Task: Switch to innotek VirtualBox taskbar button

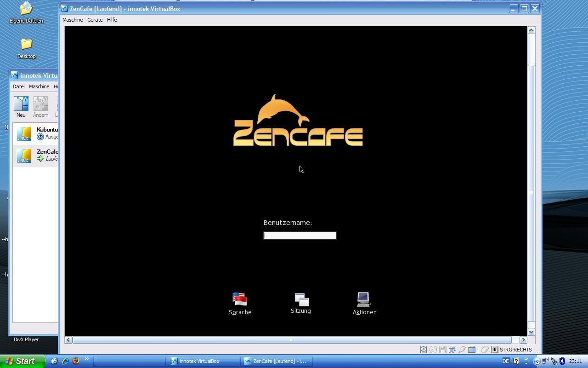Action: click(x=203, y=361)
